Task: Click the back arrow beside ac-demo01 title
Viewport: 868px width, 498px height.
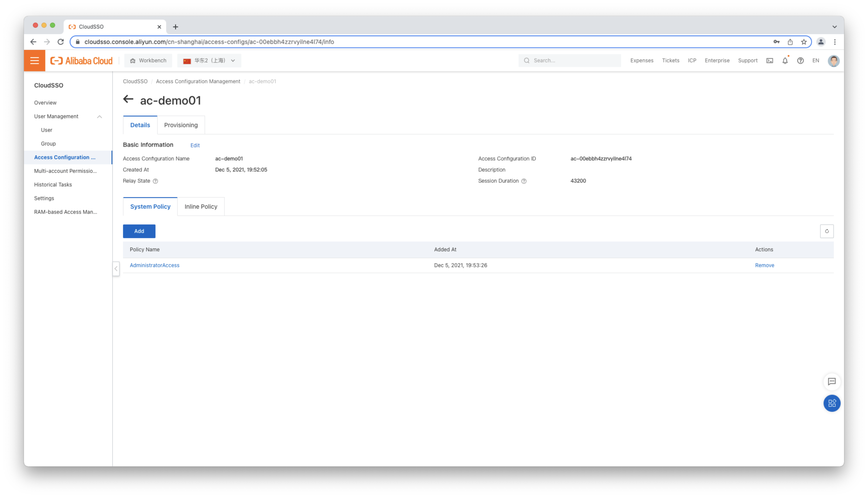Action: [x=128, y=99]
